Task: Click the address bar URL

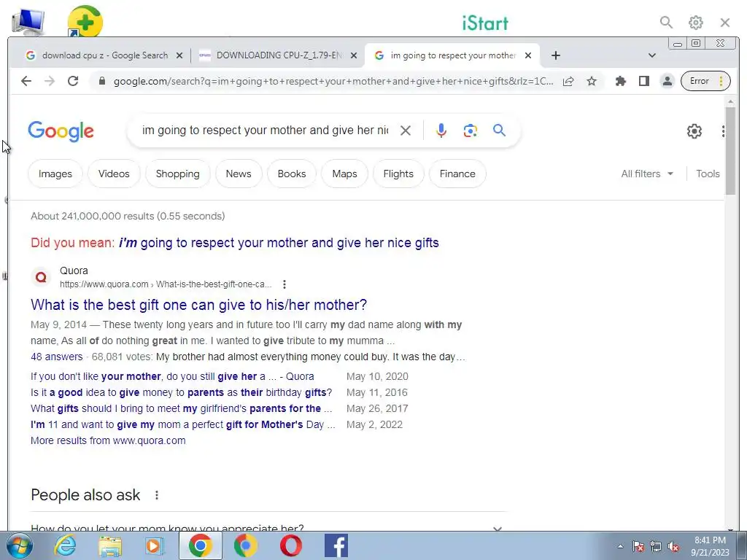Action: 333,82
